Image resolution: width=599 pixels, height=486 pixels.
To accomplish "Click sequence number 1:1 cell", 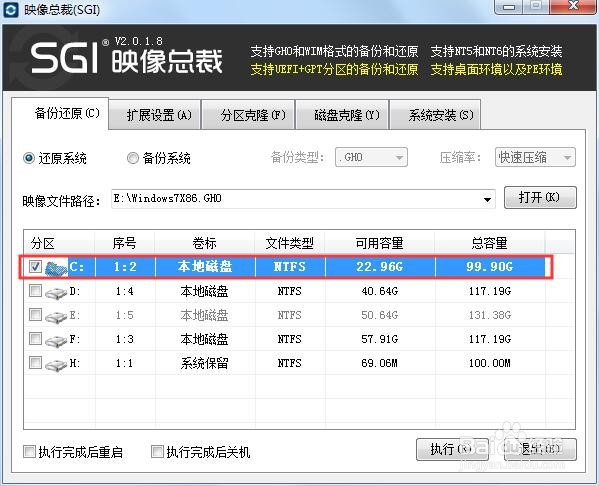I will (x=125, y=363).
